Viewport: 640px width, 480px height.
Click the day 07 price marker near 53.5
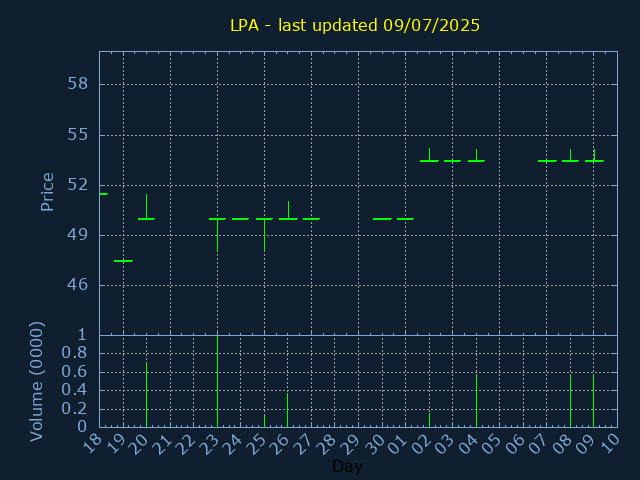(x=547, y=161)
